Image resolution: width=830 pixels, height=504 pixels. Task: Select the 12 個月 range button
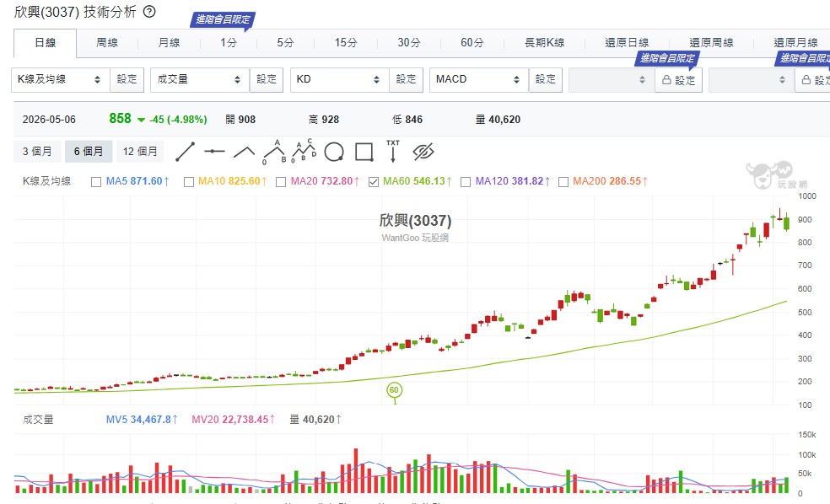point(140,151)
